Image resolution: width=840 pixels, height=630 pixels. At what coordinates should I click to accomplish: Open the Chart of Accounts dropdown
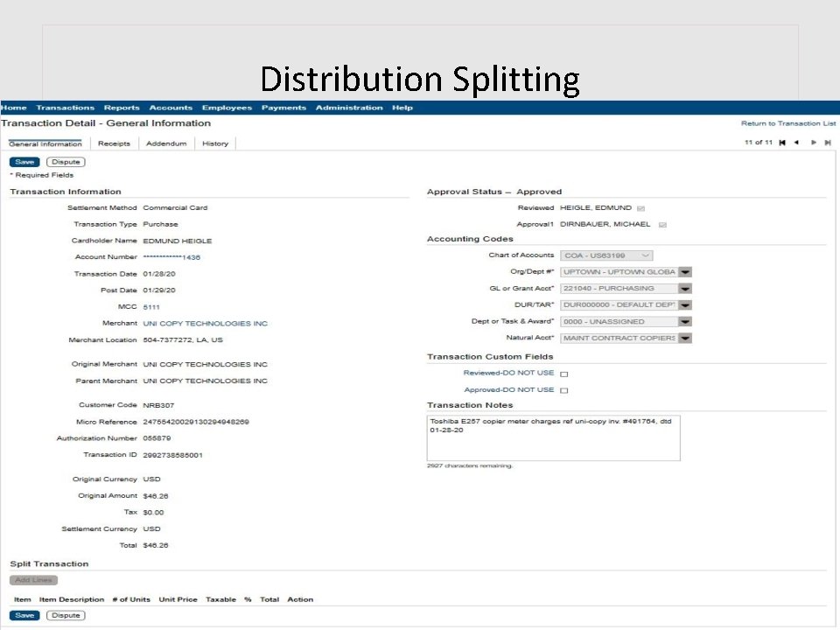tap(643, 255)
